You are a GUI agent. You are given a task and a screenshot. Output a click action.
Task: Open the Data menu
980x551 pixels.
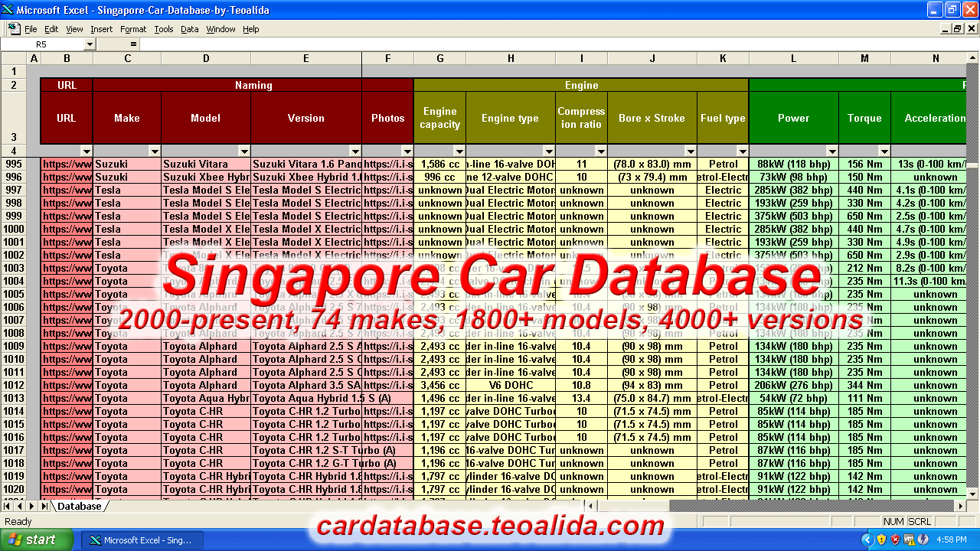point(190,29)
